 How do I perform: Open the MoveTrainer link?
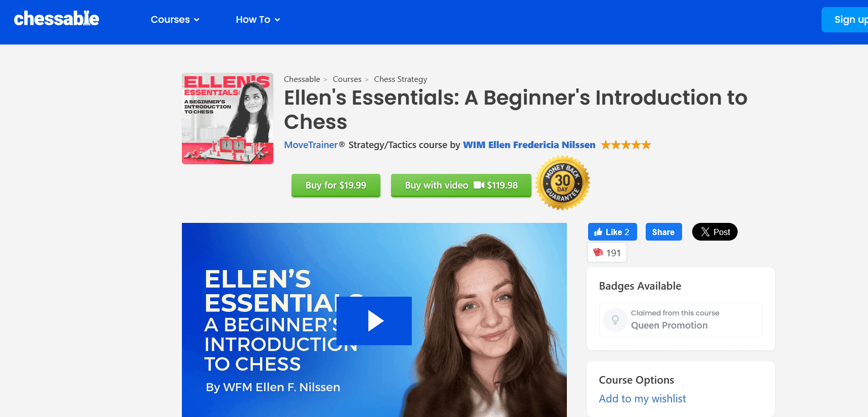click(x=311, y=145)
